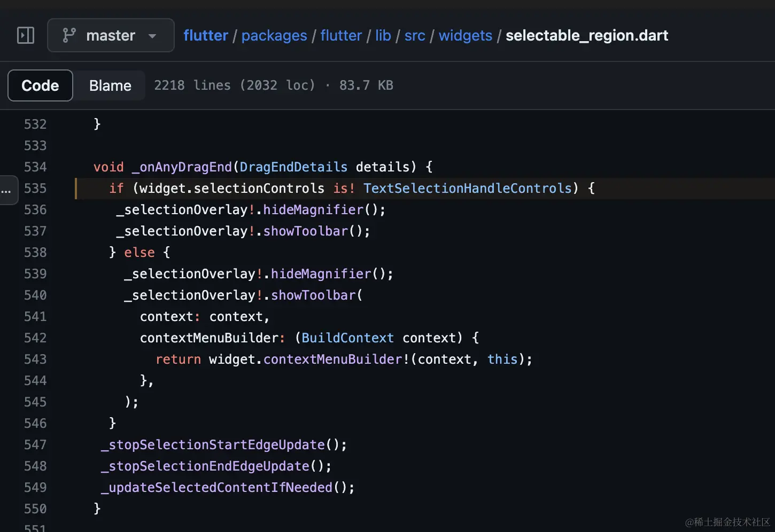This screenshot has width=775, height=532.
Task: Click line number 545
Action: (x=35, y=402)
